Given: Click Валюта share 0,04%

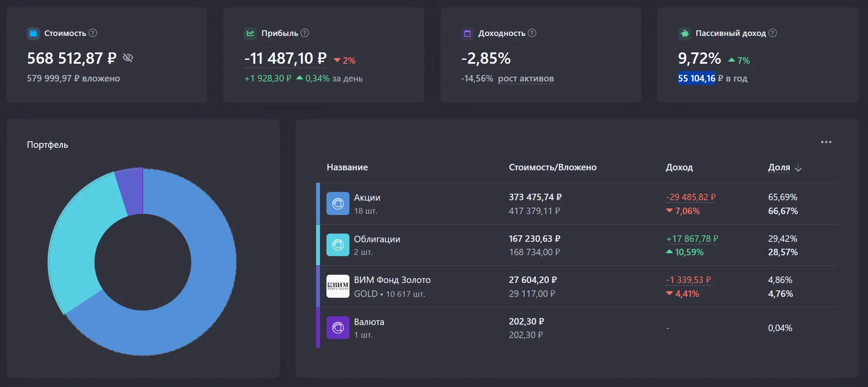Looking at the screenshot, I should [780, 328].
